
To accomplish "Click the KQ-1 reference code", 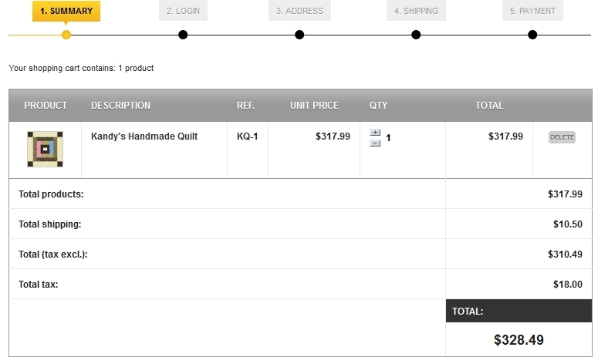I will point(247,136).
